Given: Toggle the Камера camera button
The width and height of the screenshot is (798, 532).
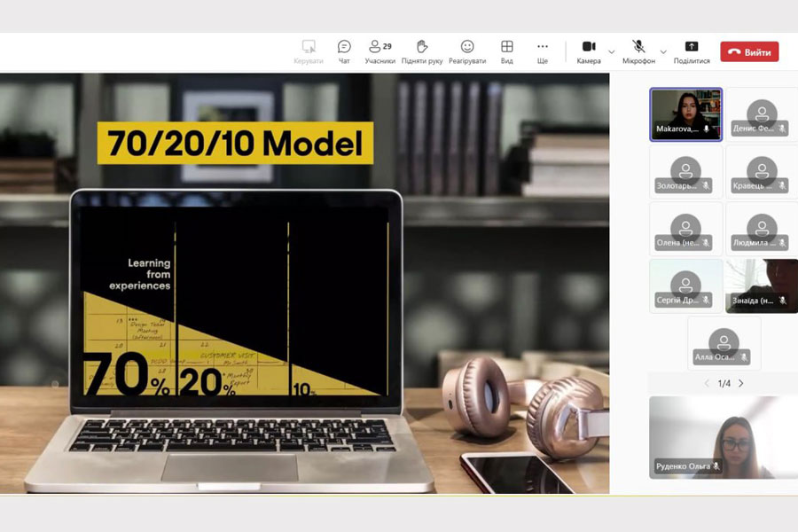Looking at the screenshot, I should click(589, 52).
